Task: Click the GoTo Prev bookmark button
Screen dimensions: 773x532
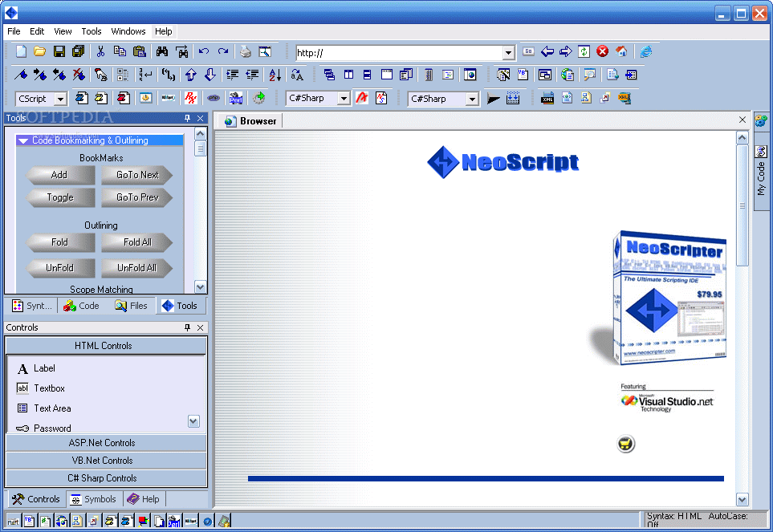Action: [137, 197]
